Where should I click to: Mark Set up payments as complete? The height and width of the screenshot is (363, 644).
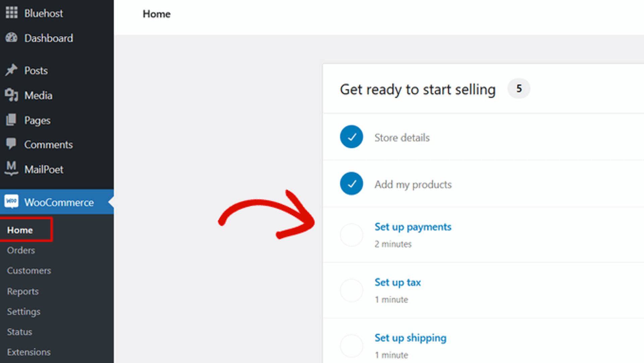[x=351, y=235]
